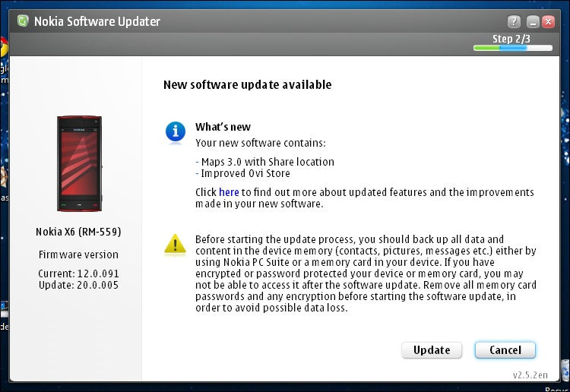Click the blue information icon beside What's new
Viewport: 570px width, 392px height.
[176, 132]
